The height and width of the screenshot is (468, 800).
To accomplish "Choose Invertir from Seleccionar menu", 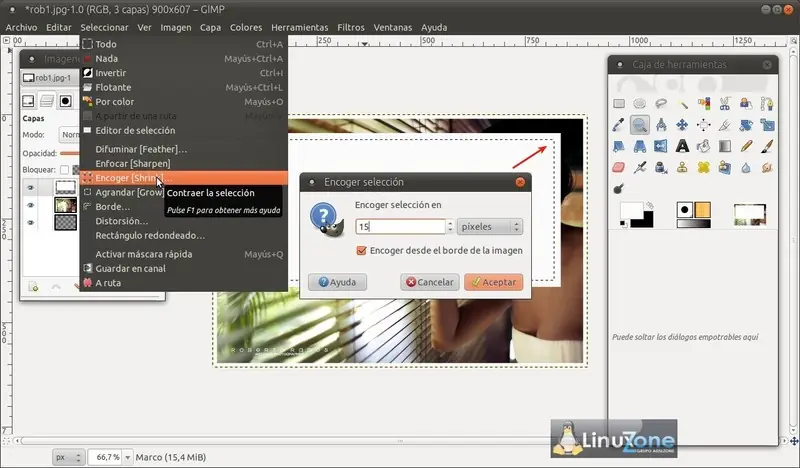I will coord(184,73).
